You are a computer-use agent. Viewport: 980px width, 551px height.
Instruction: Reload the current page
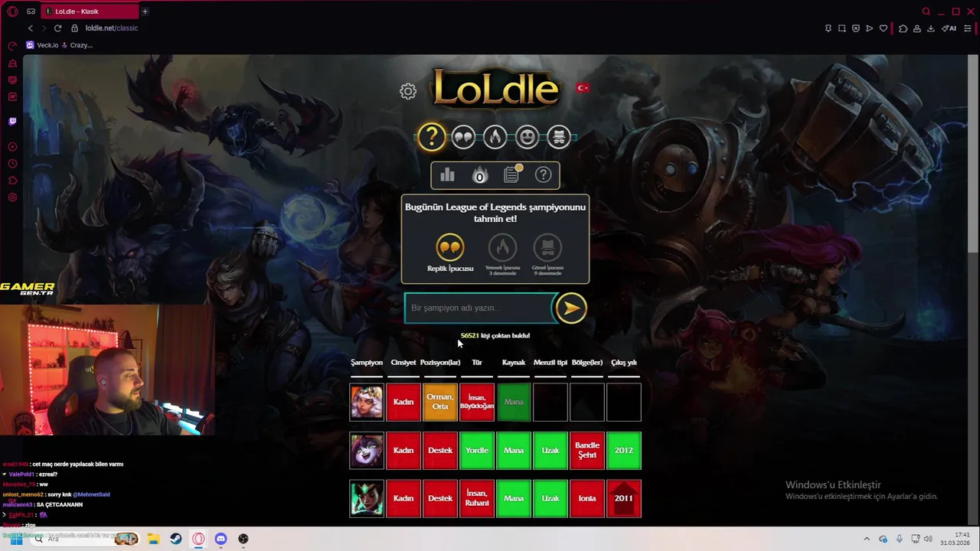tap(57, 28)
